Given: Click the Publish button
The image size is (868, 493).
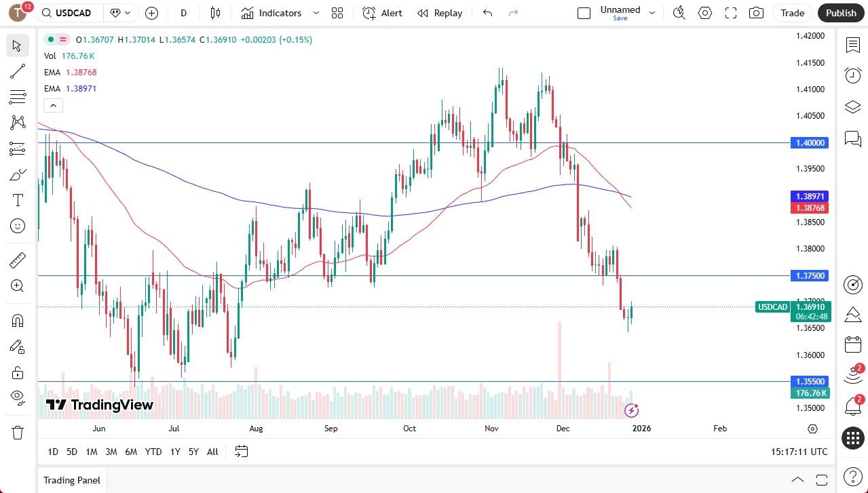Looking at the screenshot, I should 841,13.
